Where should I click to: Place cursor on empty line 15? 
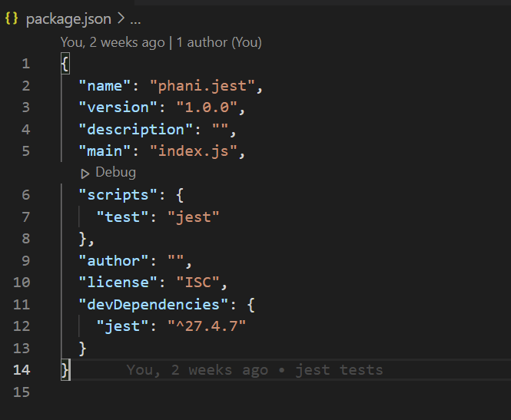[231, 392]
